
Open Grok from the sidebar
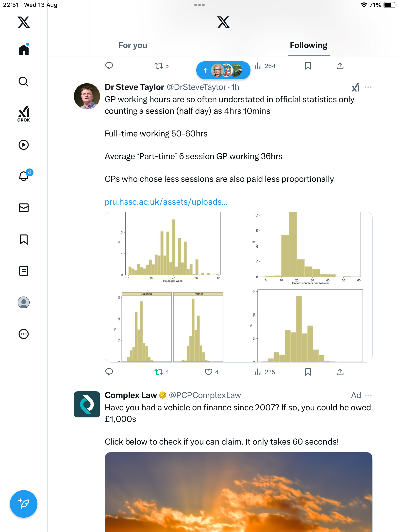click(24, 114)
